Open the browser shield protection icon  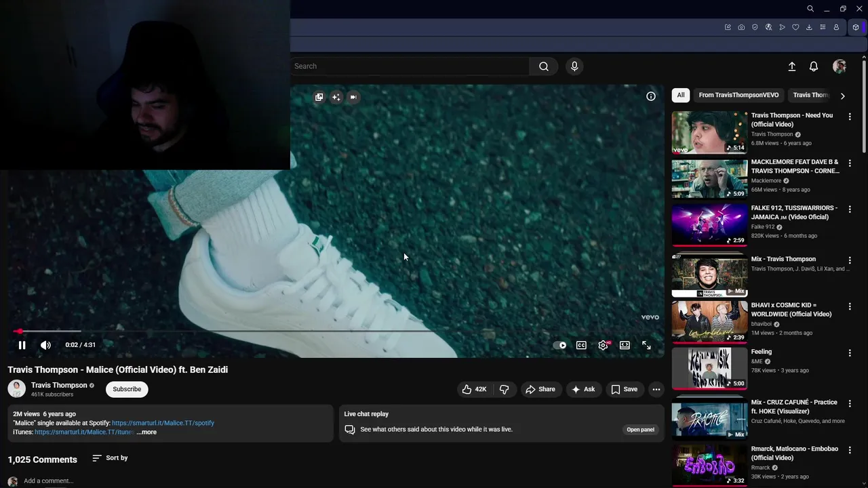[x=755, y=27]
